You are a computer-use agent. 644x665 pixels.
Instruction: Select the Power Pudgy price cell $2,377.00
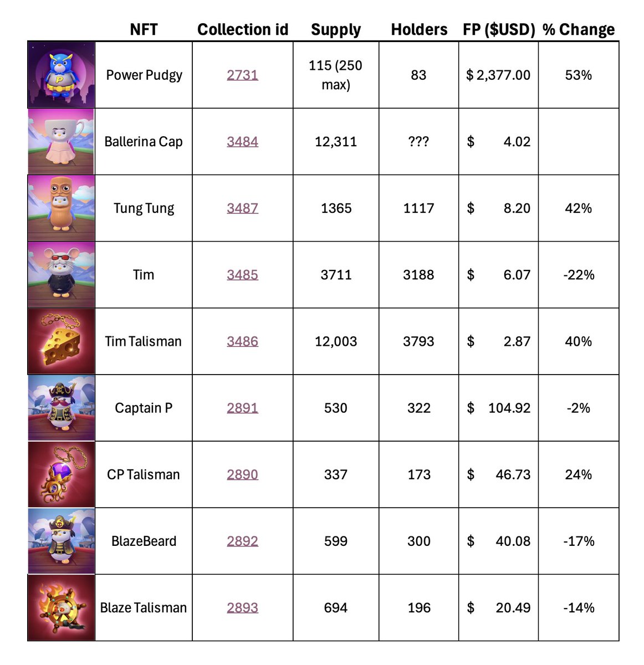[x=498, y=75]
